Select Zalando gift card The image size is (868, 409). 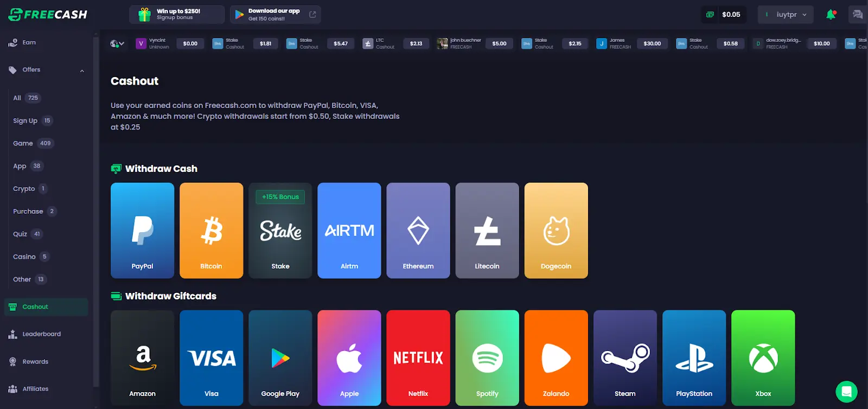pos(556,358)
